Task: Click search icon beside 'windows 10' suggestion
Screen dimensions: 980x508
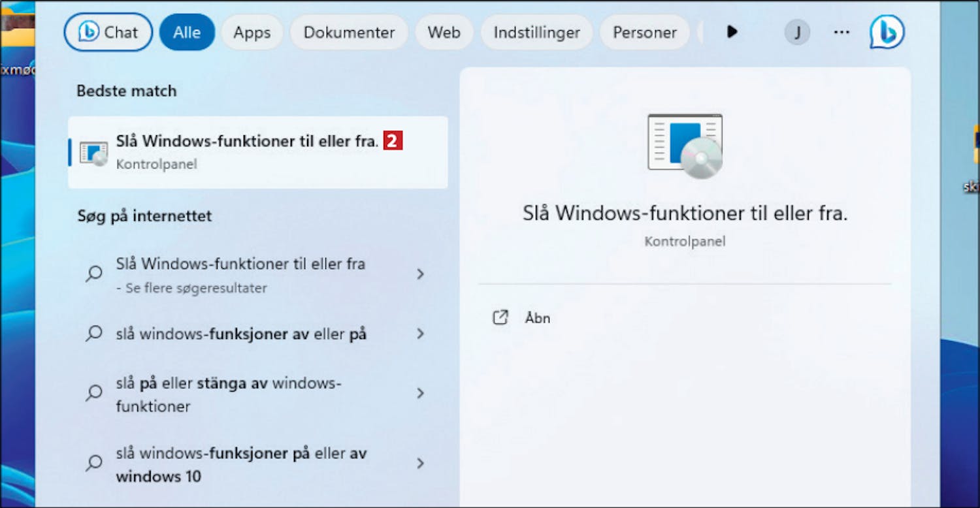Action: pos(94,464)
